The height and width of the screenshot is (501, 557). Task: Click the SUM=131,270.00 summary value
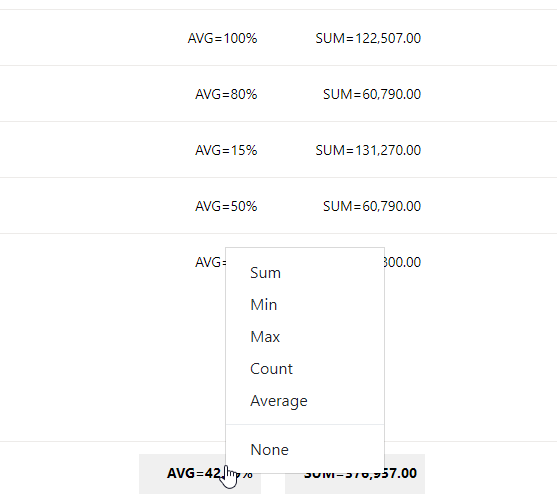(368, 150)
